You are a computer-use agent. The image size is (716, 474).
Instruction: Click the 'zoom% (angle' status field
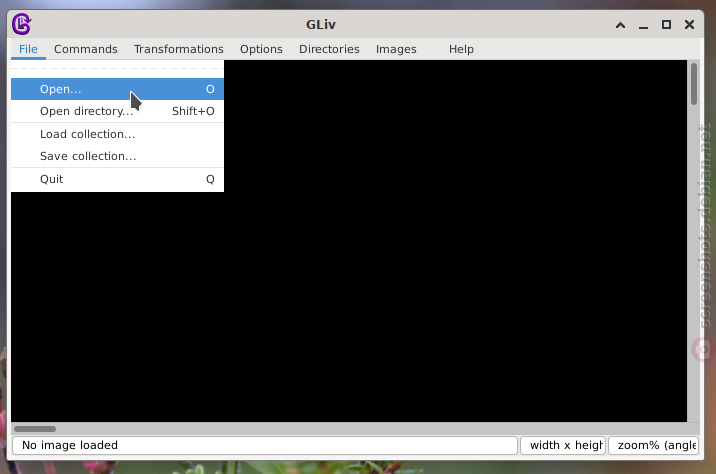pyautogui.click(x=653, y=445)
